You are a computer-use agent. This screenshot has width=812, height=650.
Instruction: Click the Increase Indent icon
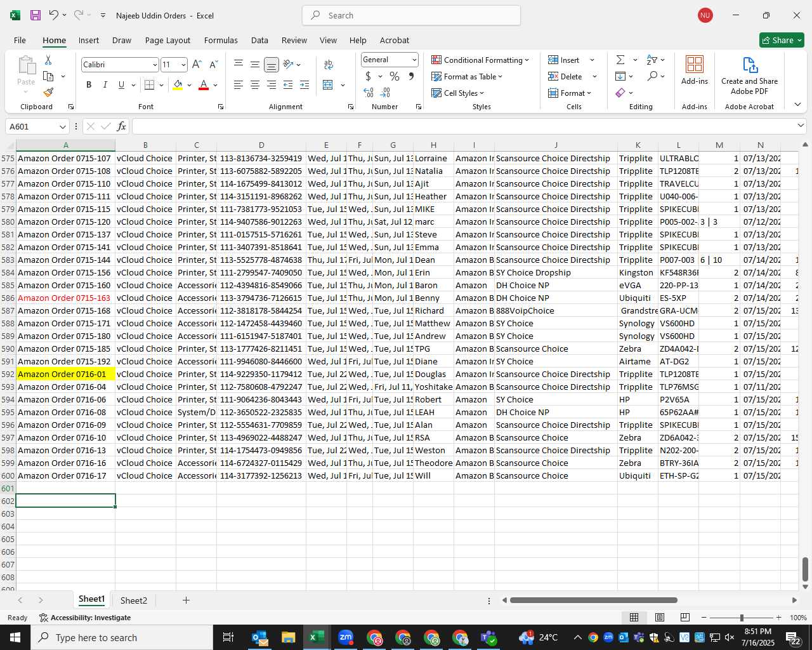(x=304, y=84)
